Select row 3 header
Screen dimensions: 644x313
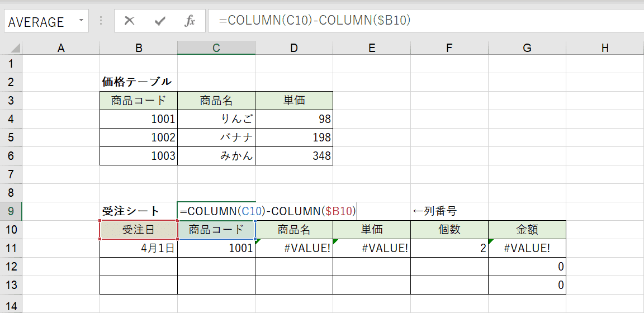tap(11, 101)
